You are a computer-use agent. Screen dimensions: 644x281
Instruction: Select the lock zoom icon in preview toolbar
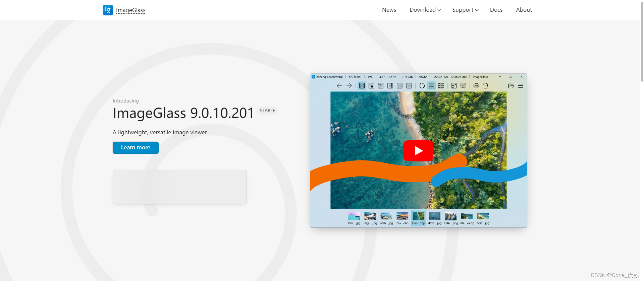tap(371, 86)
